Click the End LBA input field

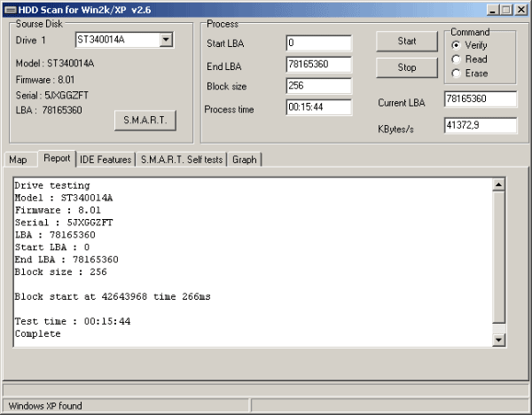click(319, 65)
